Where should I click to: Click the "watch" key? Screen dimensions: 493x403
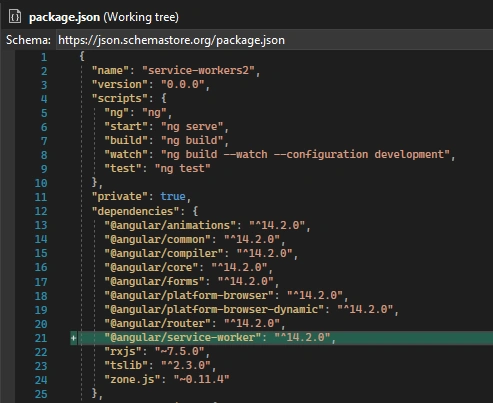(126, 154)
